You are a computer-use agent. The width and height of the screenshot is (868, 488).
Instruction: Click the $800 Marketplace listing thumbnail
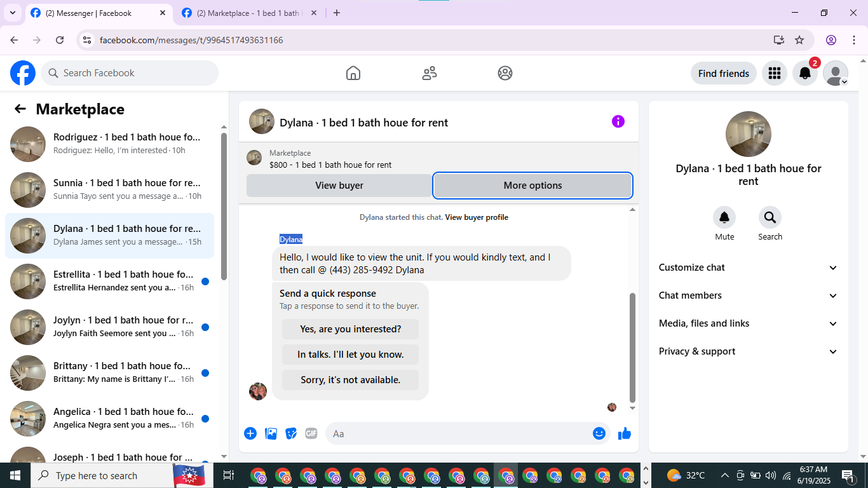point(254,158)
